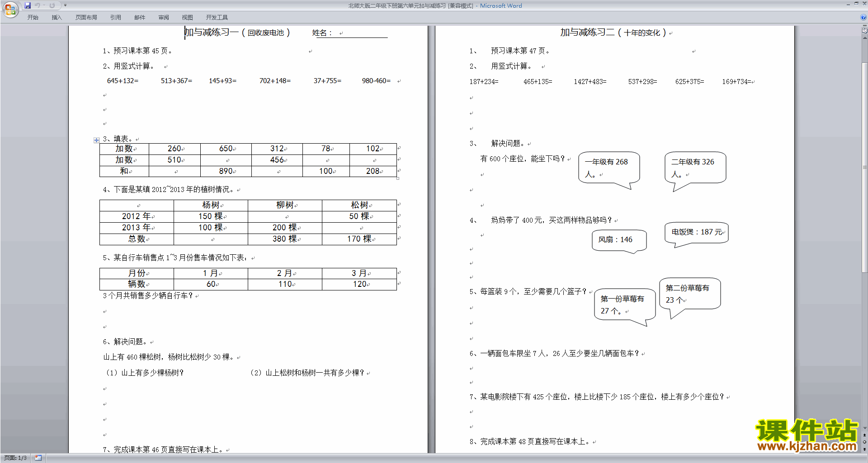
Task: Open the Office button menu
Action: (x=10, y=9)
